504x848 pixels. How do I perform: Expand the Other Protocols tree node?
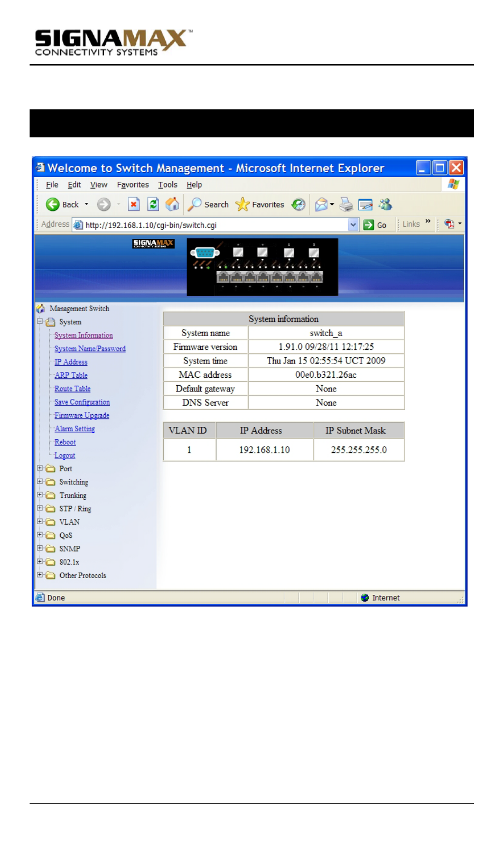click(40, 575)
